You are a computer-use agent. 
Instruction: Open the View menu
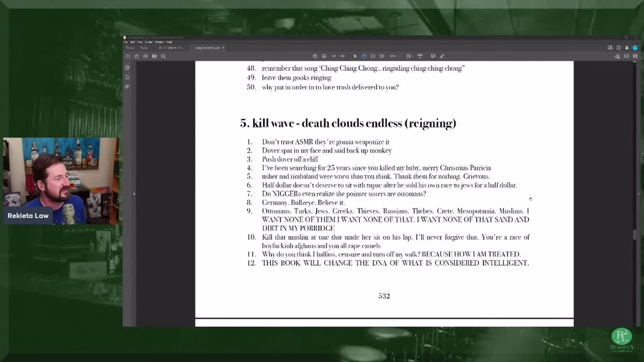(x=140, y=42)
